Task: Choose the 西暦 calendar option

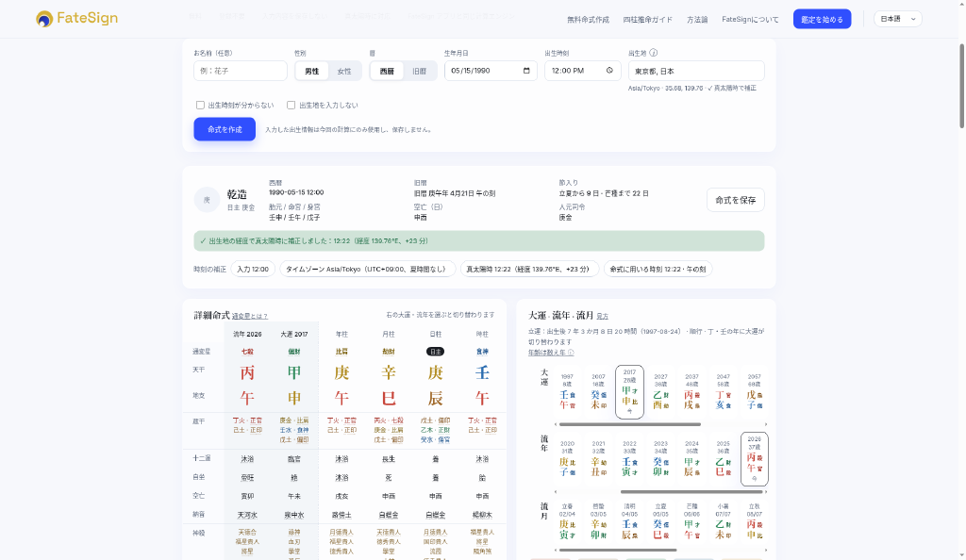Action: coord(387,72)
